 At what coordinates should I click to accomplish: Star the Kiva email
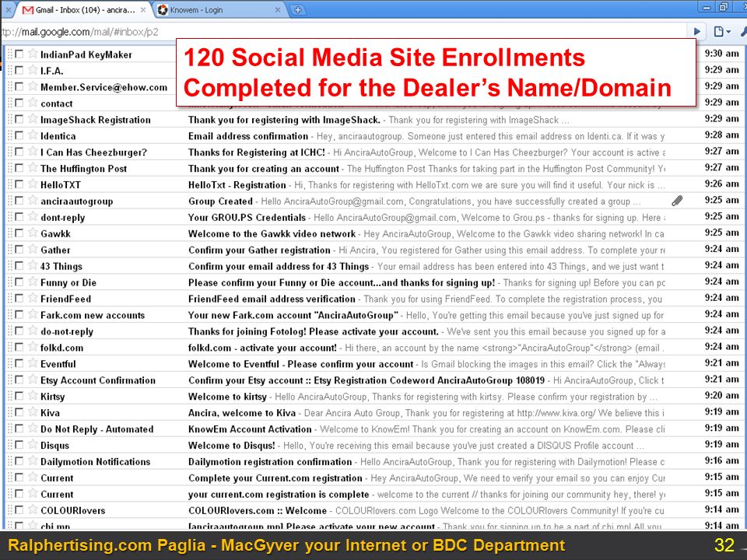pos(33,411)
